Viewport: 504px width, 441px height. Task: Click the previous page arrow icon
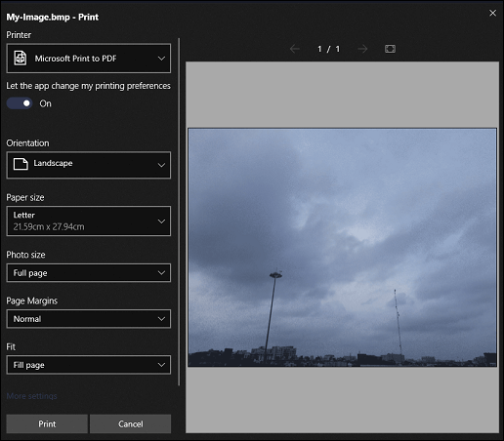click(x=295, y=49)
